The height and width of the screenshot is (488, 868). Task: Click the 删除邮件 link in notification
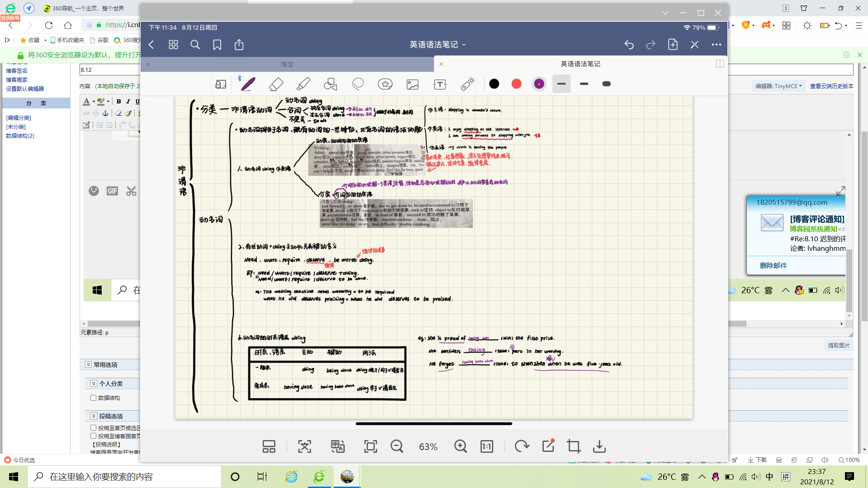pos(773,265)
